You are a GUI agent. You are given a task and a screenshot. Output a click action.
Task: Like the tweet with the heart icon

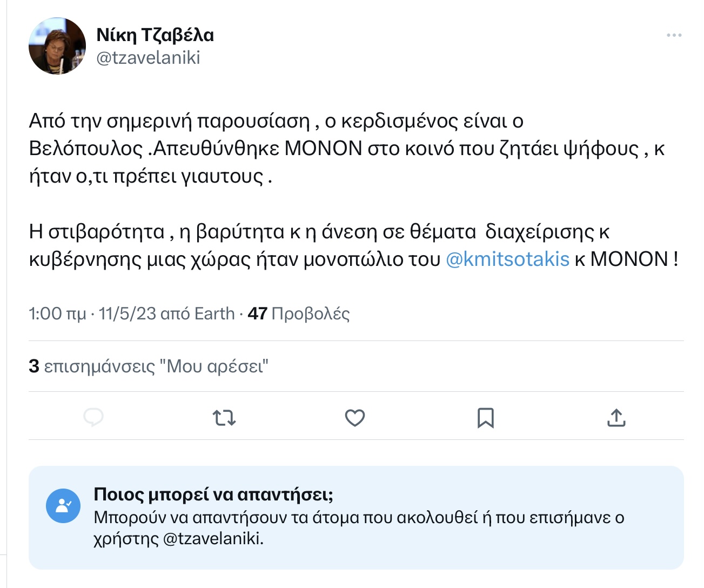(x=355, y=418)
